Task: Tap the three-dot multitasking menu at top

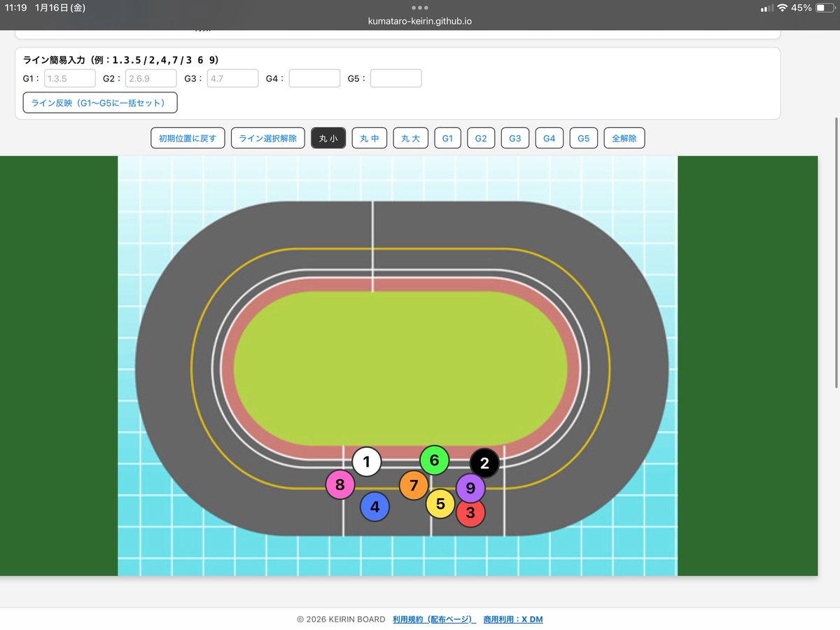Action: (x=420, y=8)
